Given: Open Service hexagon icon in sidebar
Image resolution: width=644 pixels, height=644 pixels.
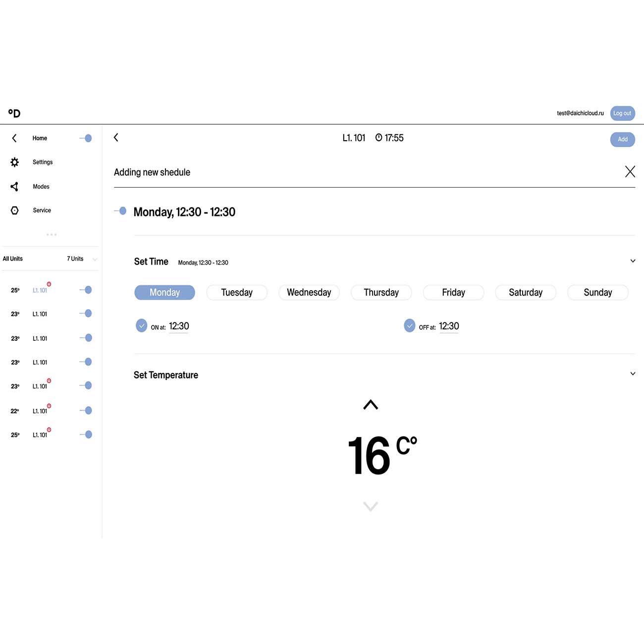Looking at the screenshot, I should coord(15,211).
